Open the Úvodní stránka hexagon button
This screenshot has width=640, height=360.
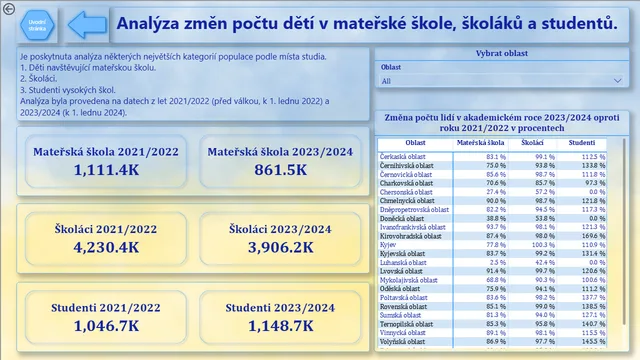tap(37, 25)
